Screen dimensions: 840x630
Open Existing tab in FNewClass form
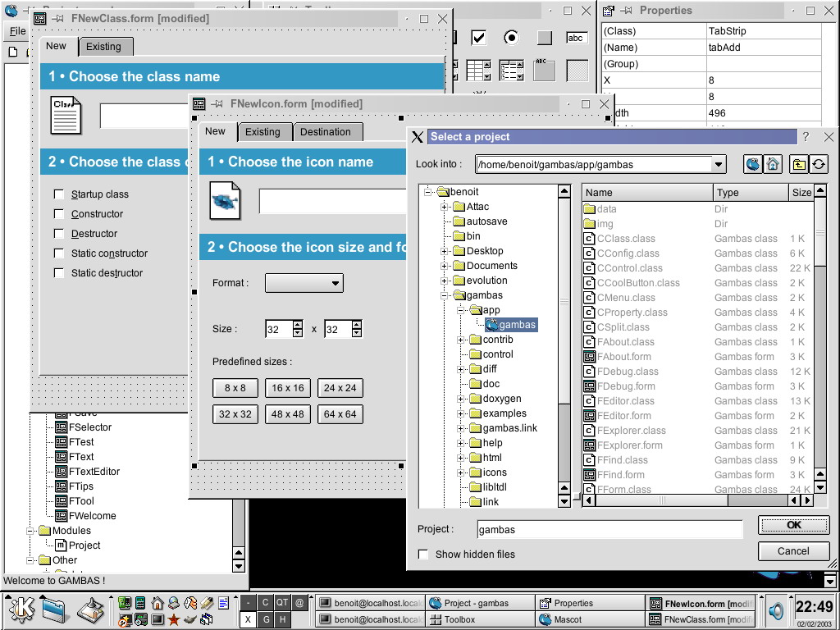[103, 47]
